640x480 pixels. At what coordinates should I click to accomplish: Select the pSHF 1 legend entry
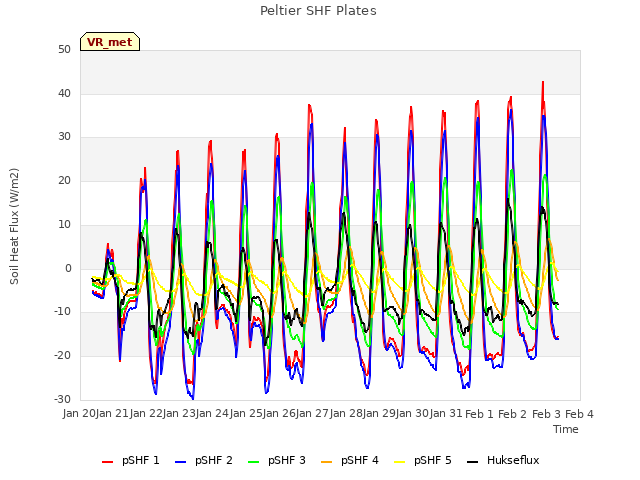(x=131, y=460)
